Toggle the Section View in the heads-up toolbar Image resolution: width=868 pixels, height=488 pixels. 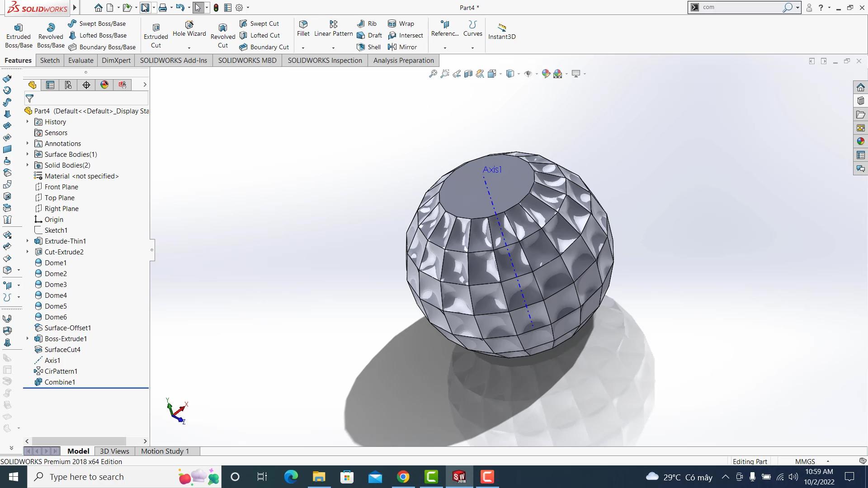click(468, 74)
